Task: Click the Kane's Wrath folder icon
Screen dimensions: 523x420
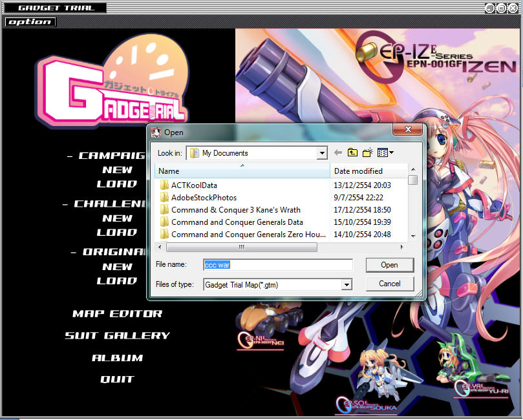Action: pyautogui.click(x=164, y=209)
